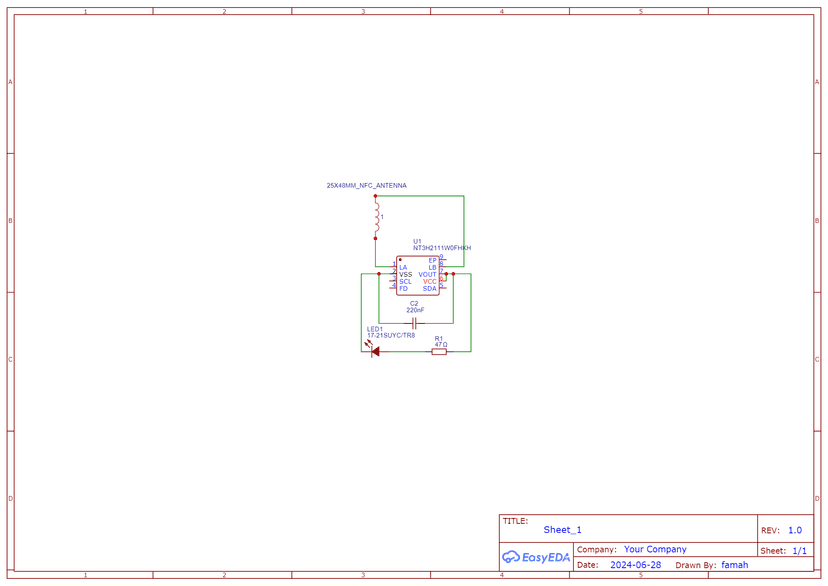This screenshot has width=828, height=586.
Task: Click the date 2024-06-28
Action: [635, 565]
